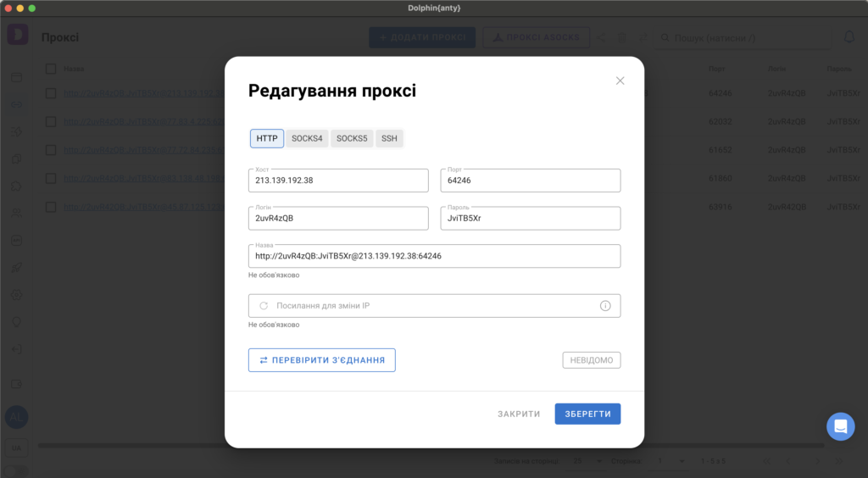Click the trash delete icon in toolbar
Image resolution: width=868 pixels, height=478 pixels.
point(622,37)
